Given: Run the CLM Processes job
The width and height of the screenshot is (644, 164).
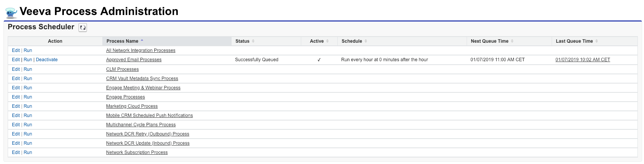Looking at the screenshot, I should coord(28,69).
